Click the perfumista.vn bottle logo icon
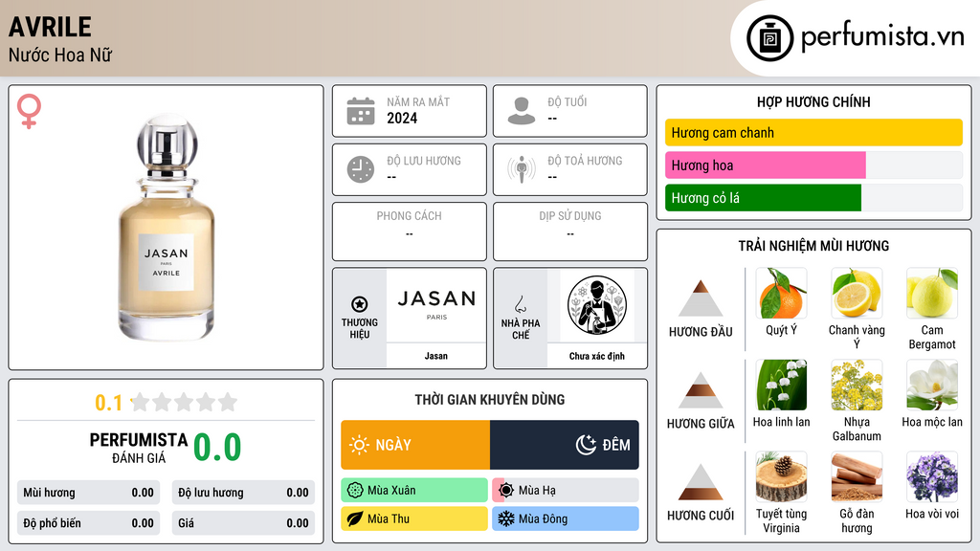The width and height of the screenshot is (980, 551). pos(769,38)
